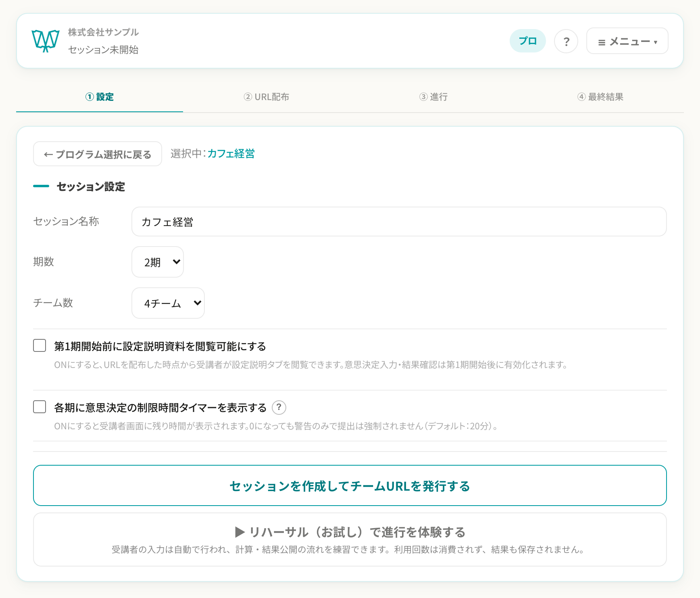Click セッションを作成してチームURLを発行する button

[x=350, y=485]
